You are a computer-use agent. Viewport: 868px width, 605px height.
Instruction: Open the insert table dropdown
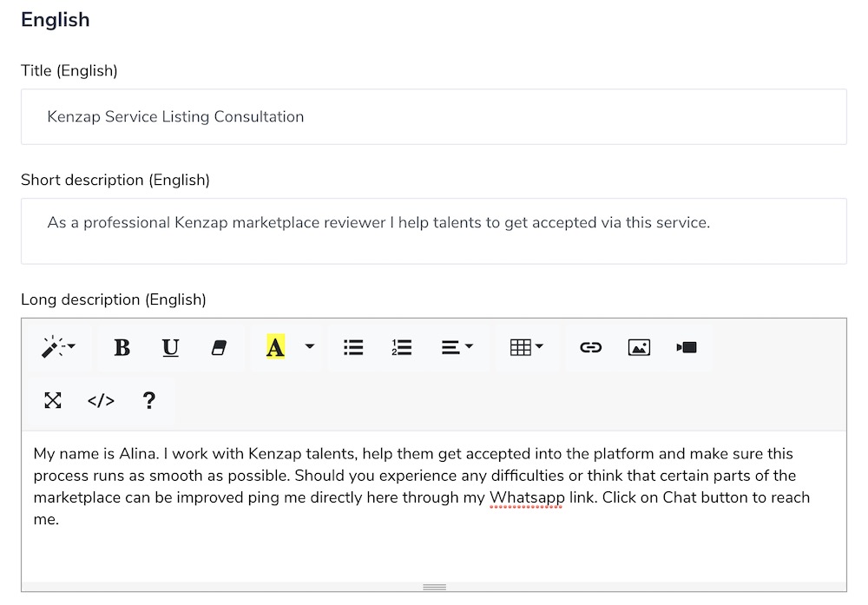tap(526, 347)
